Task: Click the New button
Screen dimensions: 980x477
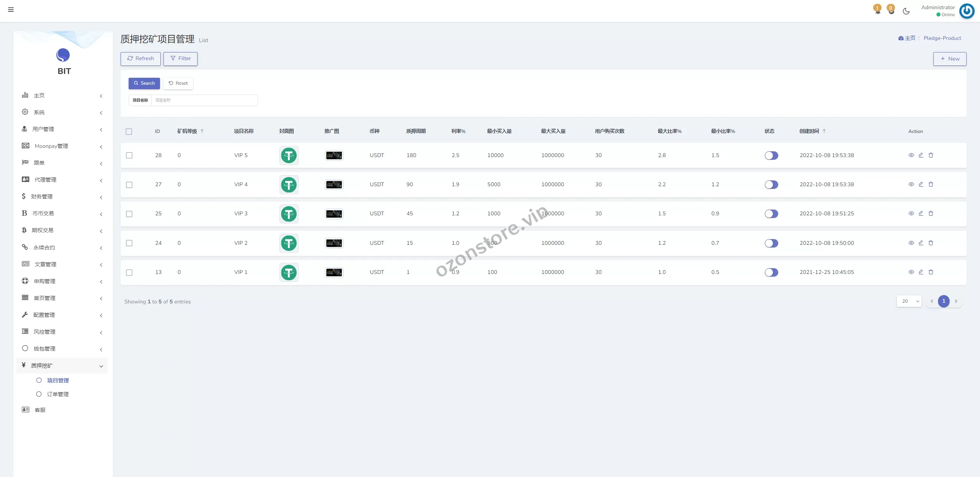Action: pos(949,59)
